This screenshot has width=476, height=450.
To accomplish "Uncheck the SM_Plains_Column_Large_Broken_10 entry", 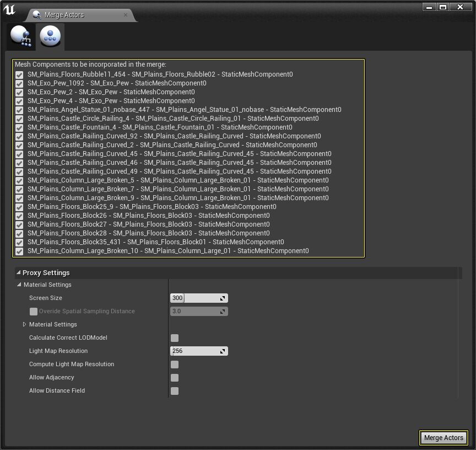I will click(x=19, y=251).
